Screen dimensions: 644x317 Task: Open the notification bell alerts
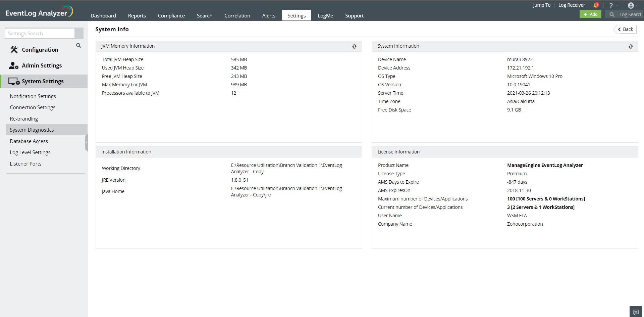click(596, 5)
